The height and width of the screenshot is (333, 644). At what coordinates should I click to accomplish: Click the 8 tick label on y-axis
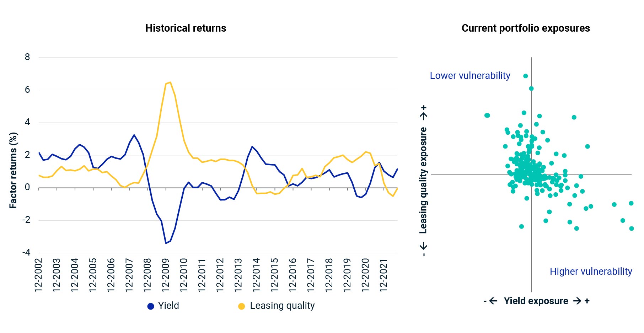point(27,57)
